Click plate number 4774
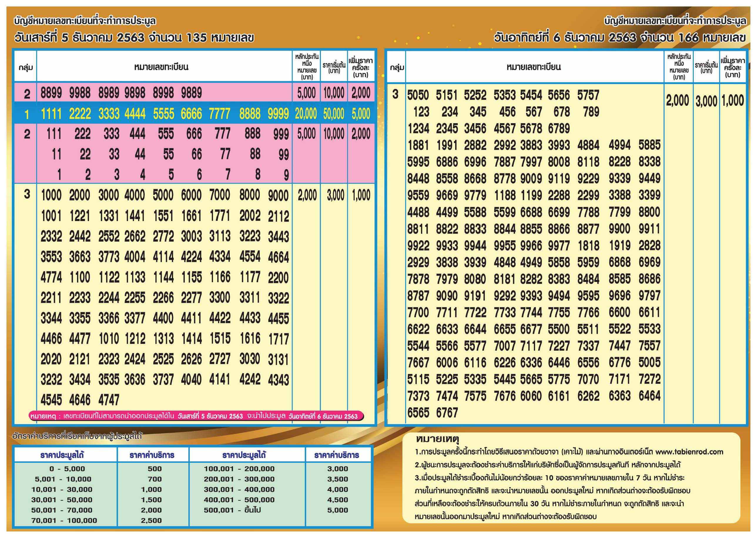The width and height of the screenshot is (756, 535). [x=51, y=277]
